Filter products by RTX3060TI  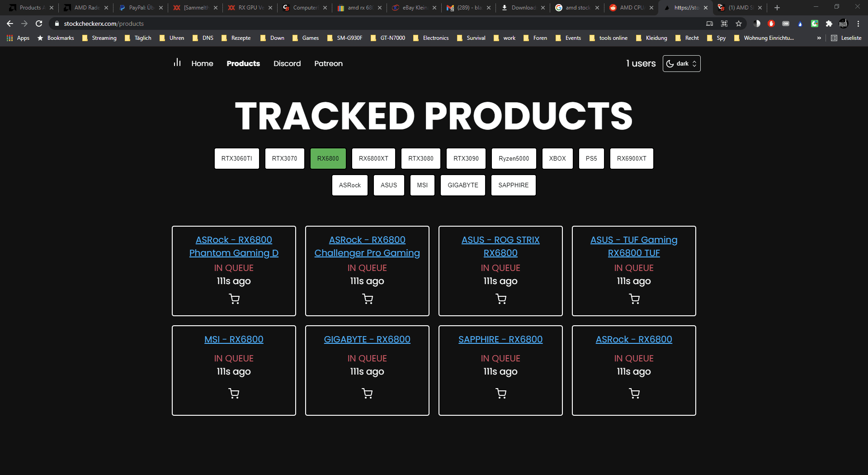(237, 158)
